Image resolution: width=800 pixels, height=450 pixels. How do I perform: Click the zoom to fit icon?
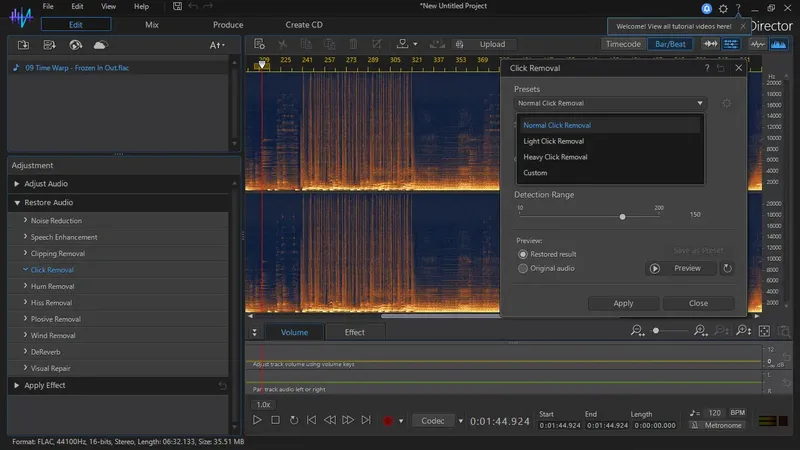tap(764, 331)
